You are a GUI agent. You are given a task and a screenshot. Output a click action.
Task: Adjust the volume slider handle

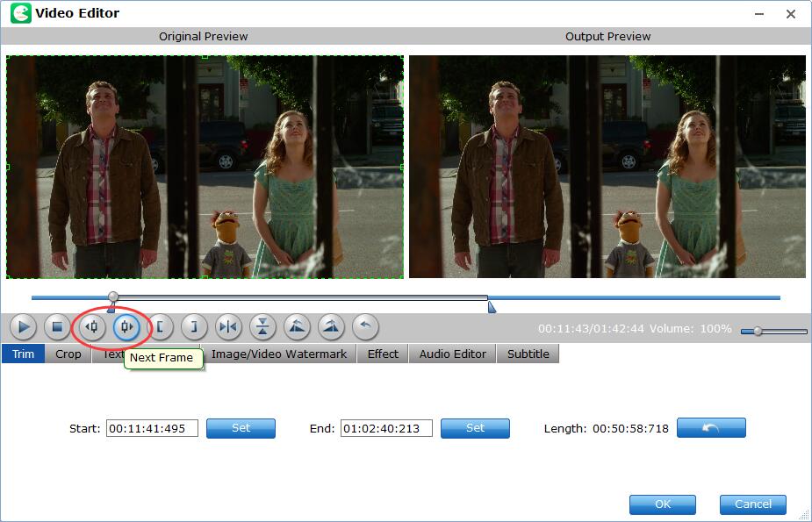758,331
